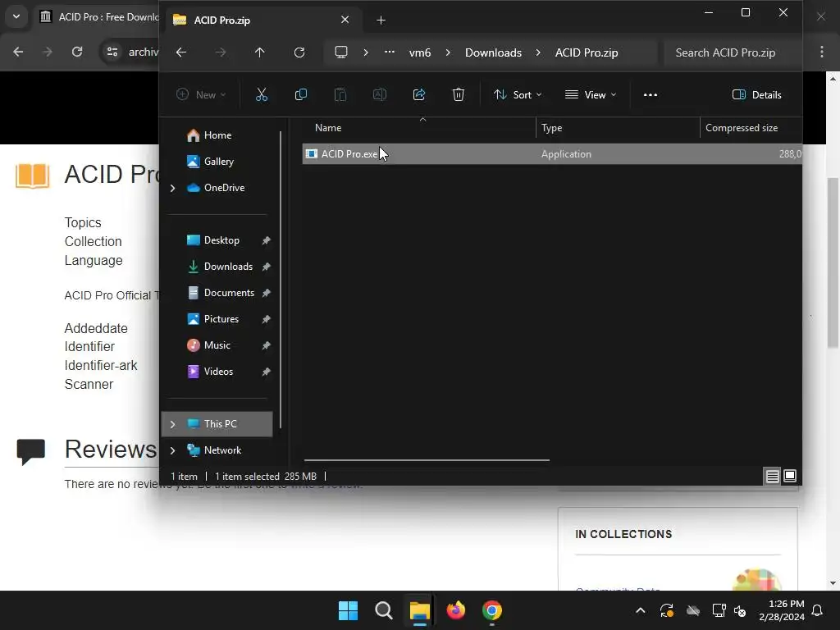840x630 pixels.
Task: Open Firefox from the taskbar
Action: point(456,610)
